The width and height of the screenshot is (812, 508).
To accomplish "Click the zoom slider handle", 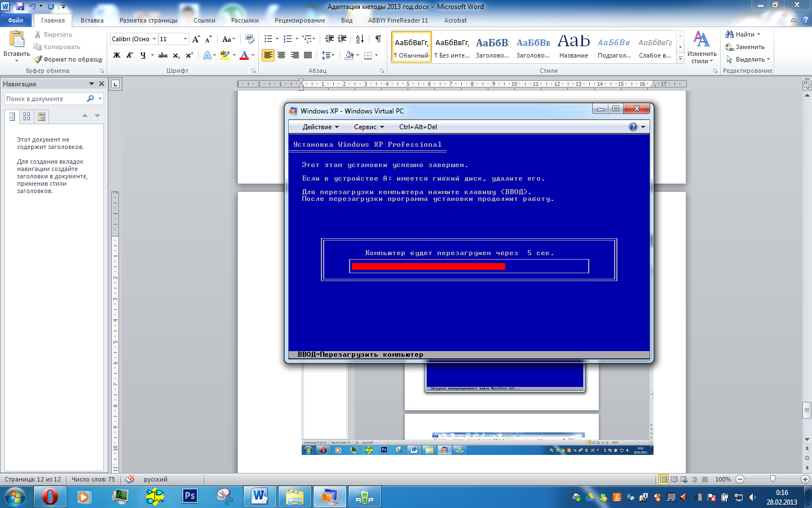I will click(773, 479).
